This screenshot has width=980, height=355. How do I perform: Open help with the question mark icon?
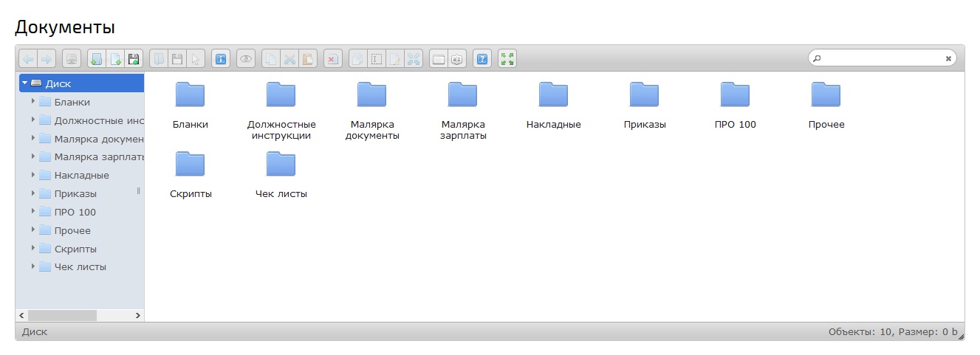pos(482,58)
